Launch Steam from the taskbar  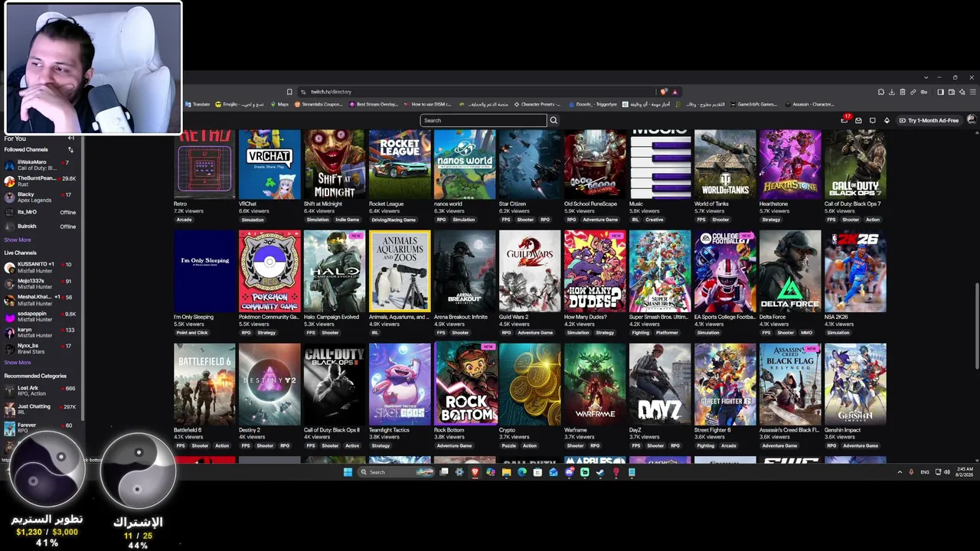coord(600,472)
